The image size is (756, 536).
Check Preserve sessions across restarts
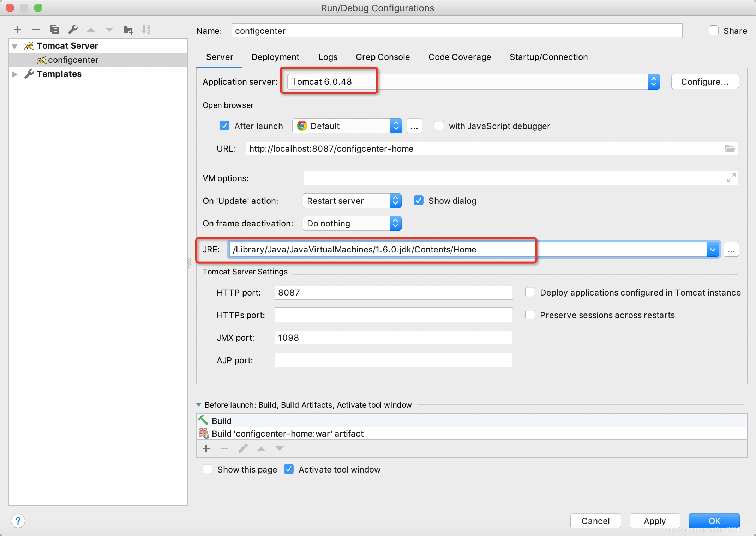click(x=530, y=315)
